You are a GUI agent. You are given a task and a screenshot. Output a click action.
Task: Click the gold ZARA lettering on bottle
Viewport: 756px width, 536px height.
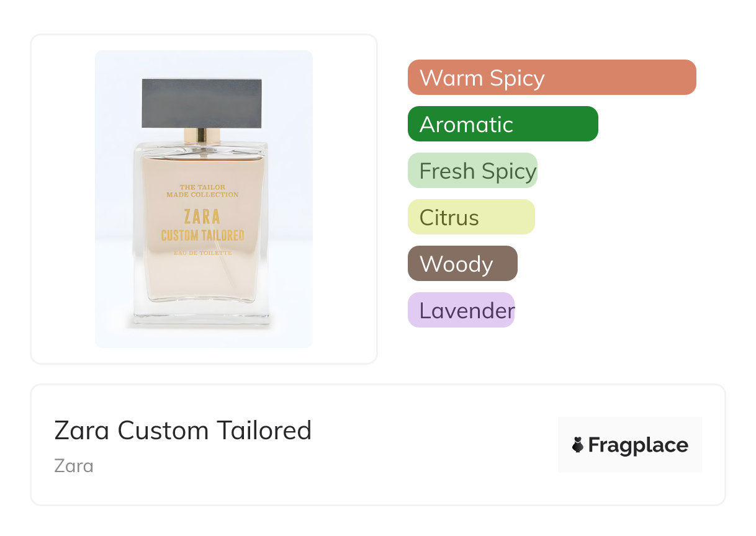[x=202, y=217]
